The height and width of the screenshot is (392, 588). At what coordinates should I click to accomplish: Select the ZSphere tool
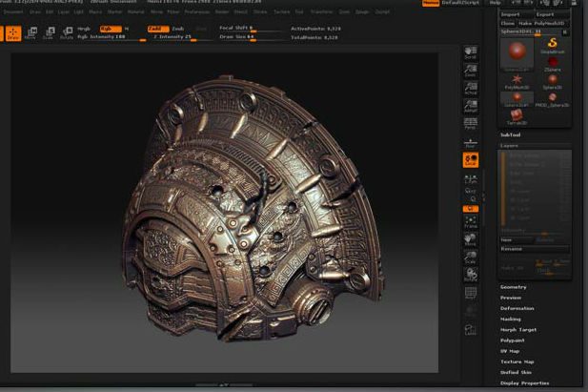tap(553, 64)
